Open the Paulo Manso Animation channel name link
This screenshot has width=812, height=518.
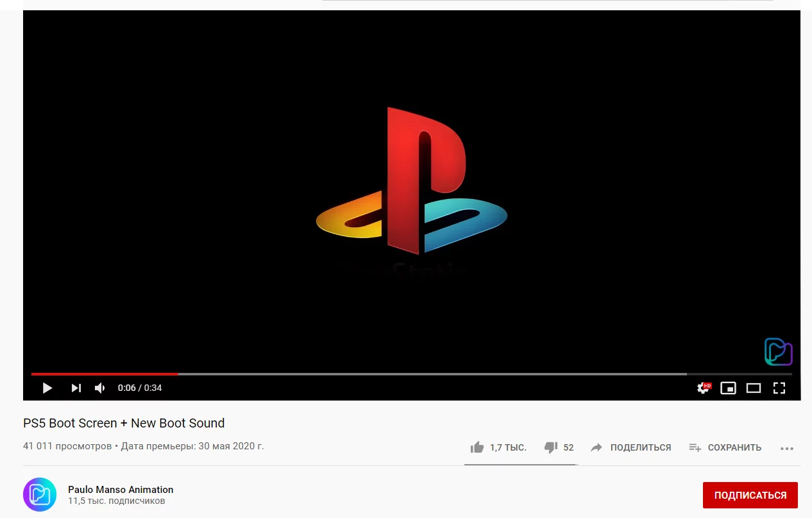(121, 489)
